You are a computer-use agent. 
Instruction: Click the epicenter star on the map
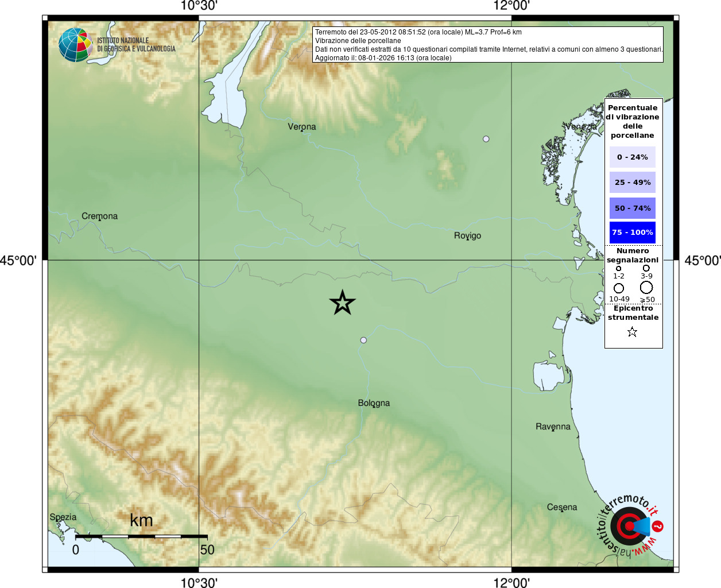click(343, 303)
